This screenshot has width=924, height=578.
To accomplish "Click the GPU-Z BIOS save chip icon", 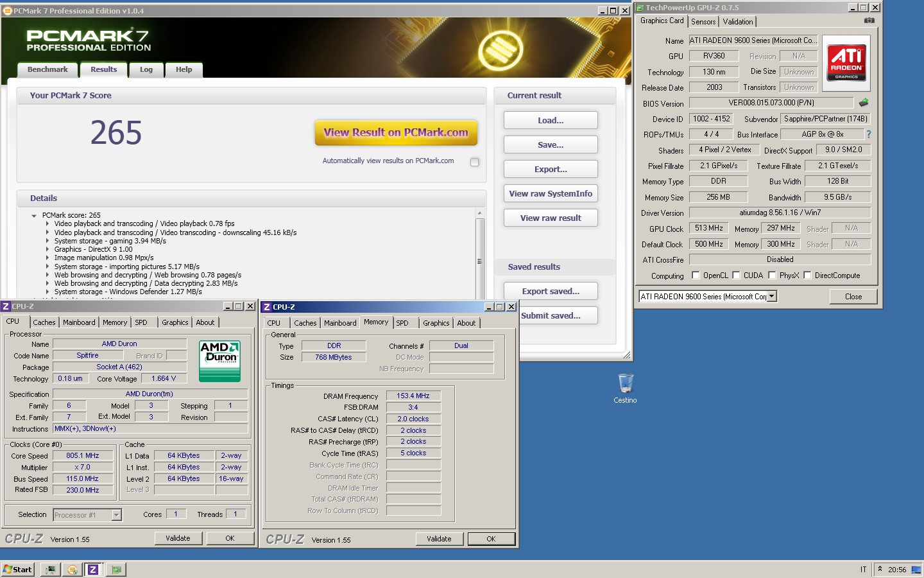I will pyautogui.click(x=864, y=103).
